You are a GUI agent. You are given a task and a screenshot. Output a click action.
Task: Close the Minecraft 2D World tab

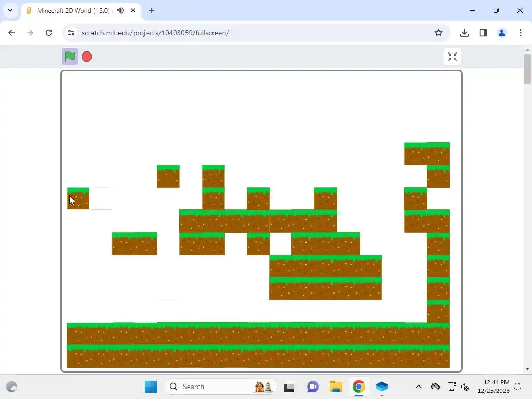(133, 10)
